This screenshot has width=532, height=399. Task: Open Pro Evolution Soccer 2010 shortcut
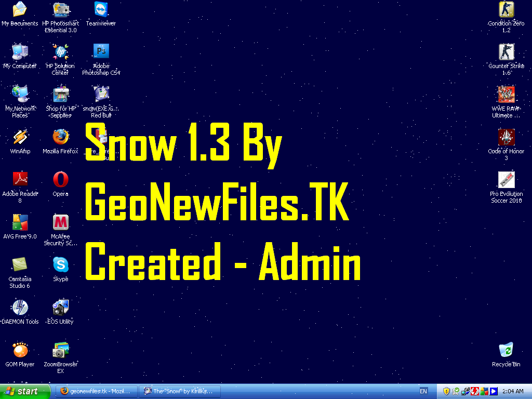tap(506, 180)
